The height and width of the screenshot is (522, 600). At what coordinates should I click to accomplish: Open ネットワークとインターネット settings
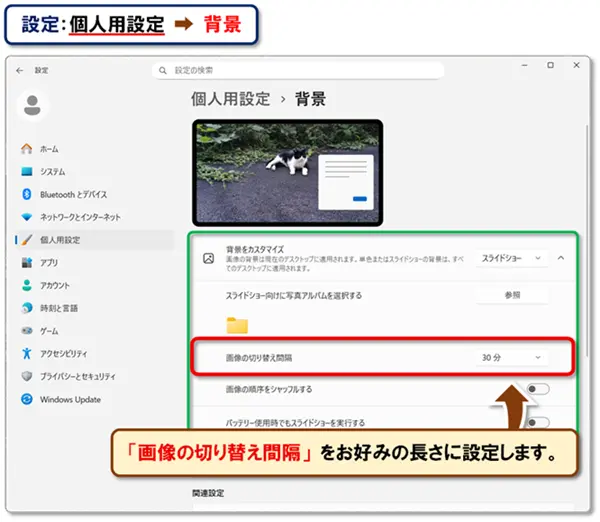point(94,217)
